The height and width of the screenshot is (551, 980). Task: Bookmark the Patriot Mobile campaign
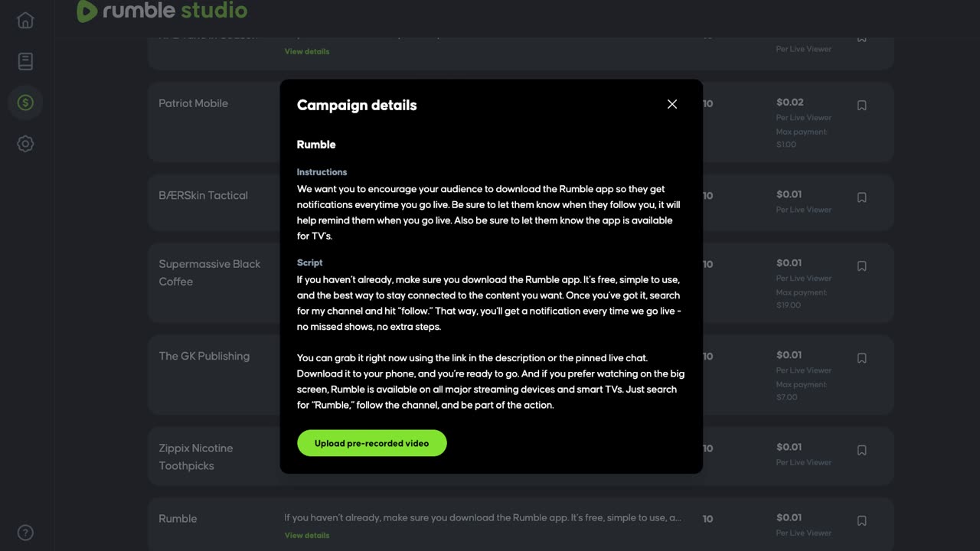[x=861, y=106]
